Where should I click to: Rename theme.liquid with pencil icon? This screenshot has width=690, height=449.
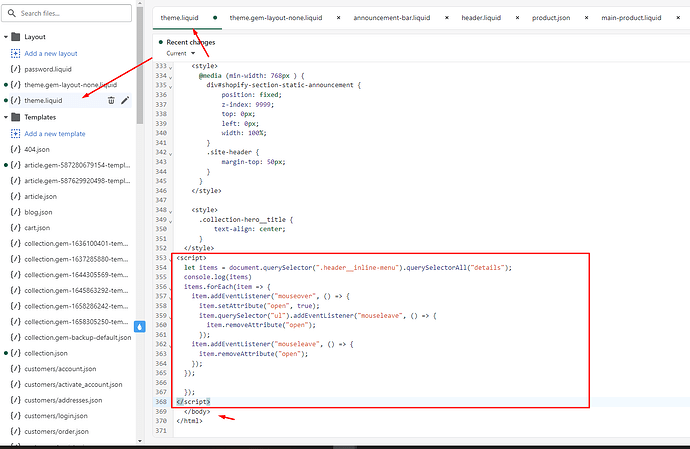(x=125, y=100)
